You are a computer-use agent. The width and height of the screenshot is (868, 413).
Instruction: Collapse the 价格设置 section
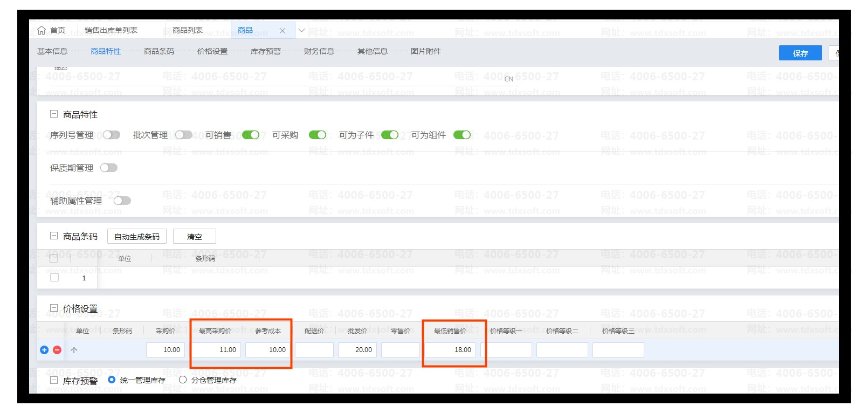point(54,308)
